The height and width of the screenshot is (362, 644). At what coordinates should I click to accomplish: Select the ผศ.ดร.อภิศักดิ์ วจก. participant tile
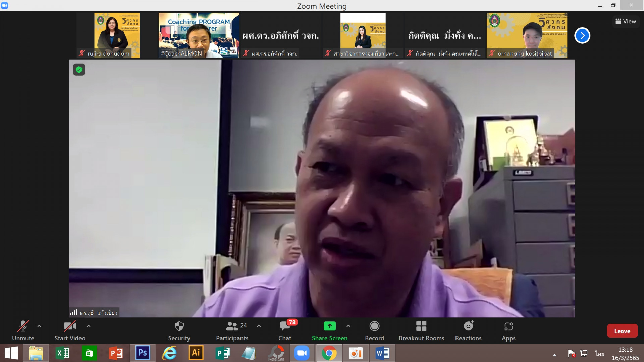[281, 36]
